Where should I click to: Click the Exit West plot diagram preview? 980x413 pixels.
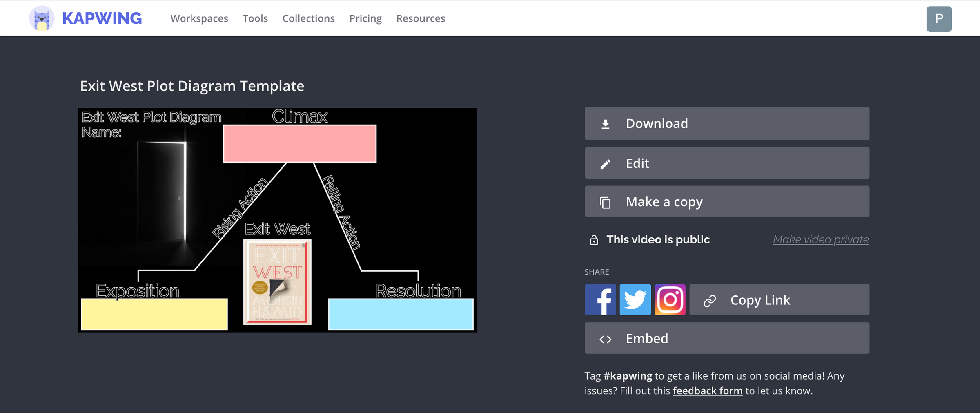click(x=277, y=219)
